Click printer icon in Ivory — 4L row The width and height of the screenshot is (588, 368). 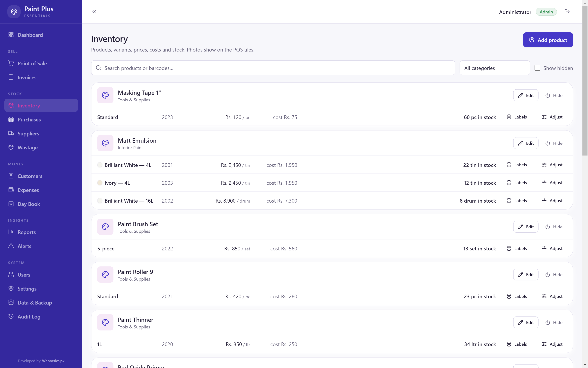[509, 183]
